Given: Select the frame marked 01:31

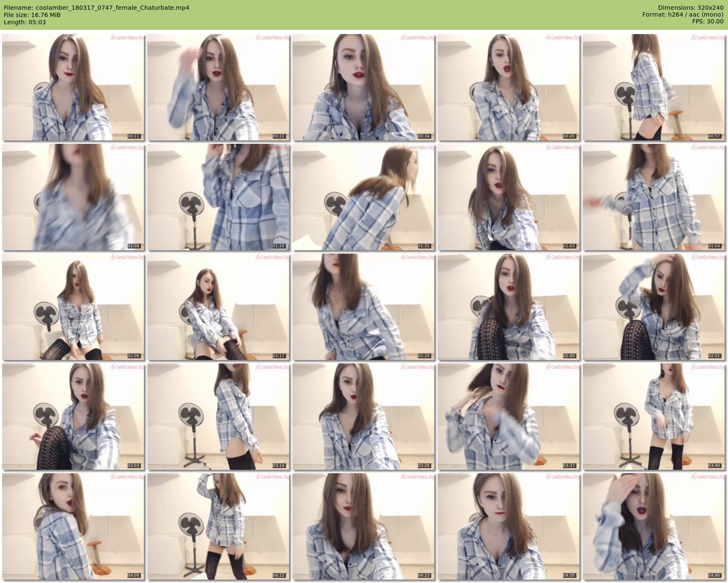Looking at the screenshot, I should point(364,197).
